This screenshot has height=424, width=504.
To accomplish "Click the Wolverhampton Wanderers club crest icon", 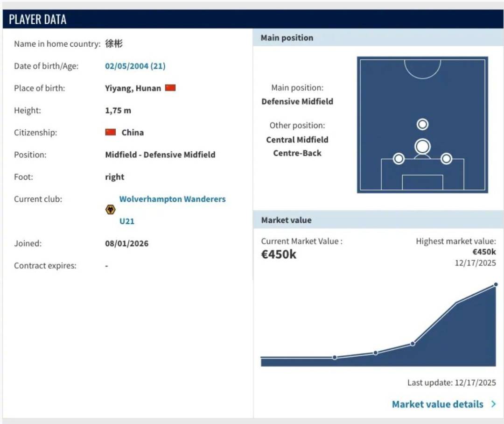I will tap(110, 210).
